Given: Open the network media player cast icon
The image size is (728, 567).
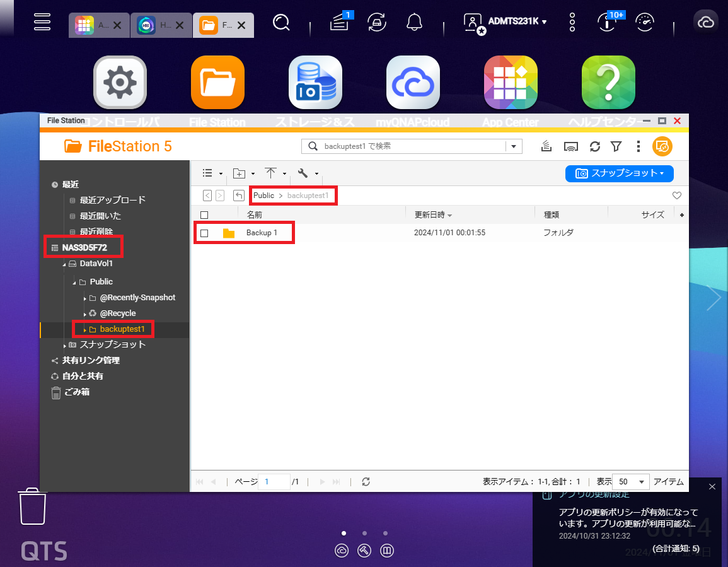Looking at the screenshot, I should pyautogui.click(x=570, y=146).
